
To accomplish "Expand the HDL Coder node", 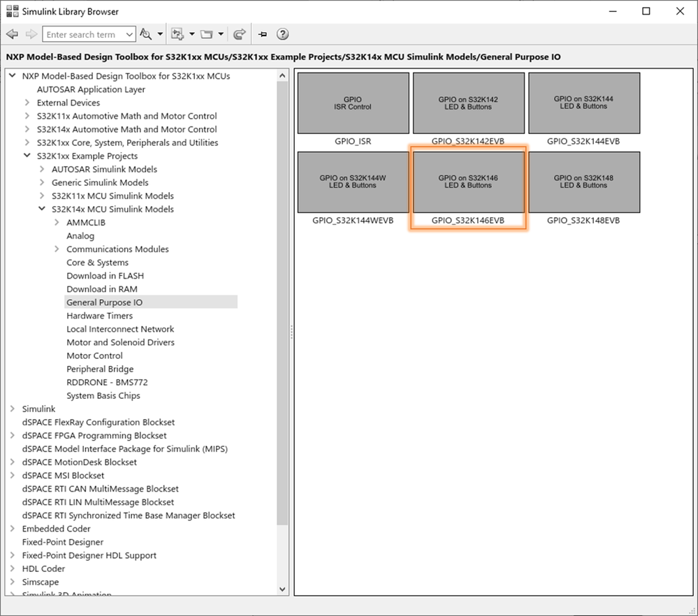I will (x=13, y=569).
